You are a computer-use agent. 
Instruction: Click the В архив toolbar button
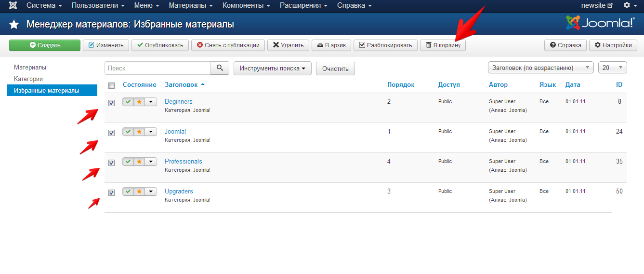331,45
